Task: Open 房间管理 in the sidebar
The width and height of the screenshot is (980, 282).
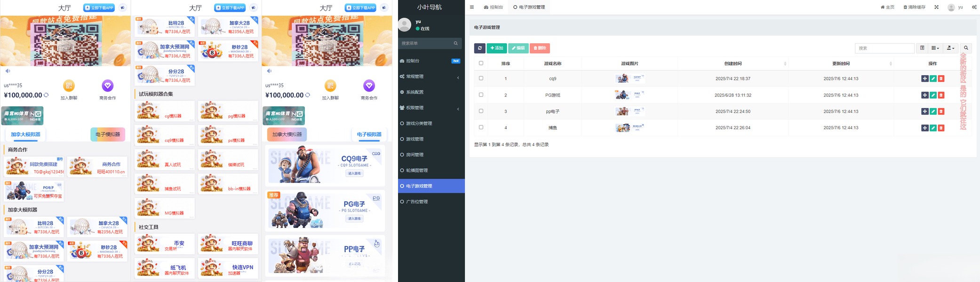Action: pyautogui.click(x=431, y=155)
